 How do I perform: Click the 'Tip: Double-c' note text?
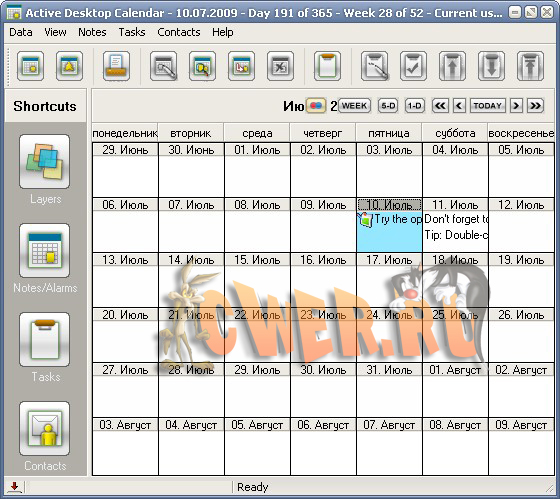coord(456,235)
